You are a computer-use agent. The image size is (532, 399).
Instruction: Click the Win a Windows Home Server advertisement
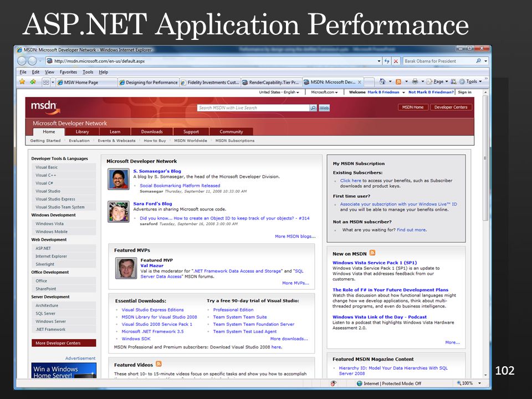(64, 371)
